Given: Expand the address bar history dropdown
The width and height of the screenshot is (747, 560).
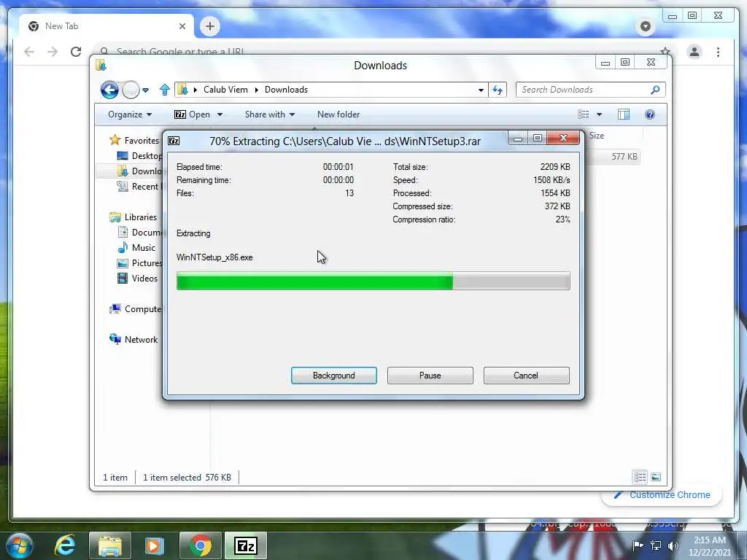Looking at the screenshot, I should point(481,90).
